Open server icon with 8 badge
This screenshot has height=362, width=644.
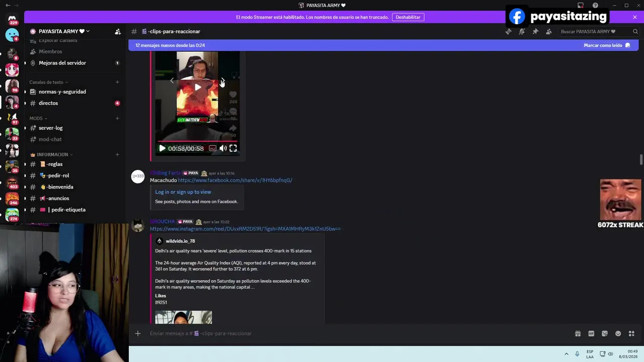[12, 53]
